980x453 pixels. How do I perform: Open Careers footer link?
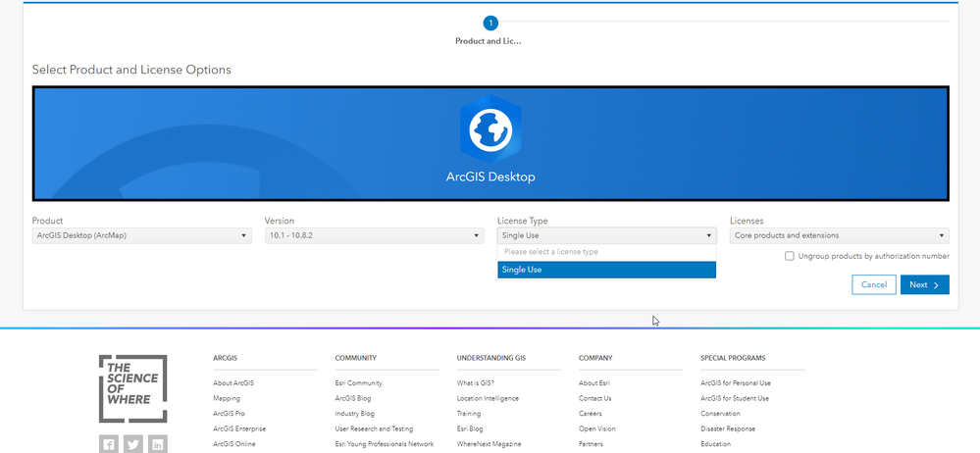click(x=590, y=414)
